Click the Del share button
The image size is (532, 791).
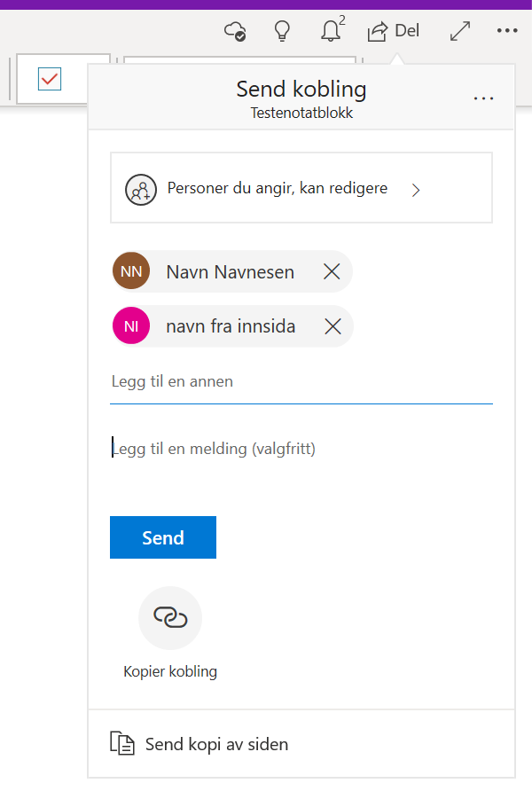394,31
